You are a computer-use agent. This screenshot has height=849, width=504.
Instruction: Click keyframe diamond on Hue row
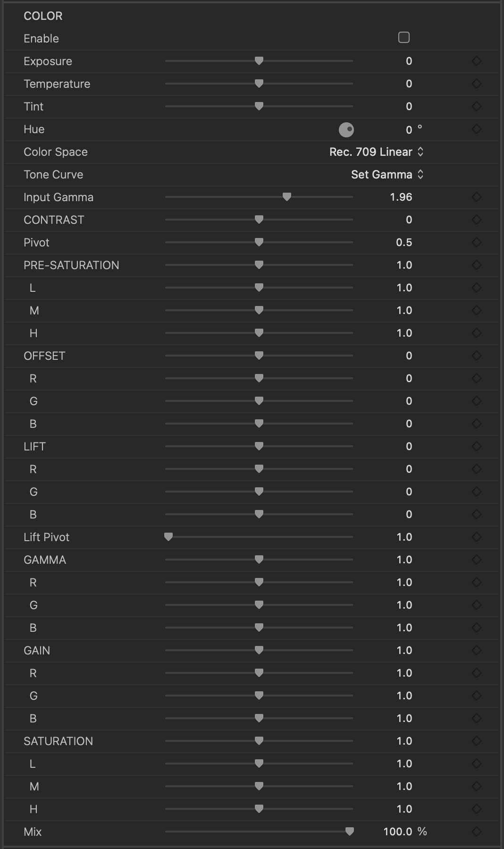[477, 129]
